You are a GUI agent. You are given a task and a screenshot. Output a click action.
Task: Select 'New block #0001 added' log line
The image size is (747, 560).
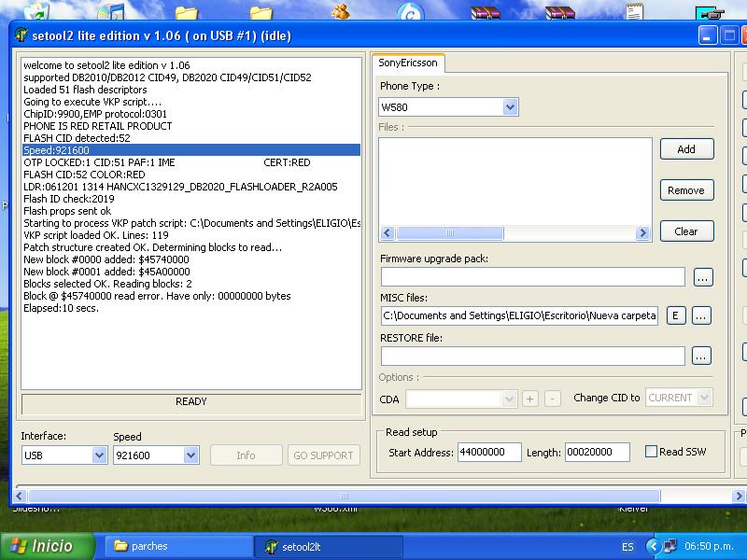106,272
